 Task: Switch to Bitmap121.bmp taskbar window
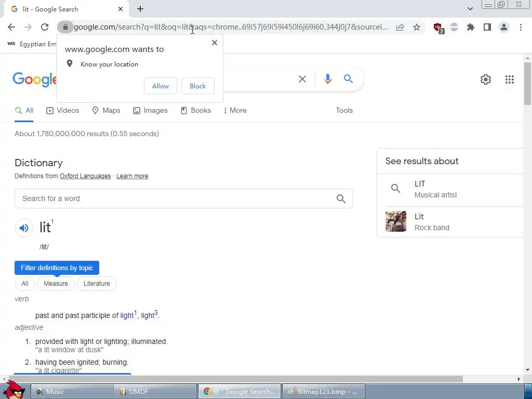323,392
